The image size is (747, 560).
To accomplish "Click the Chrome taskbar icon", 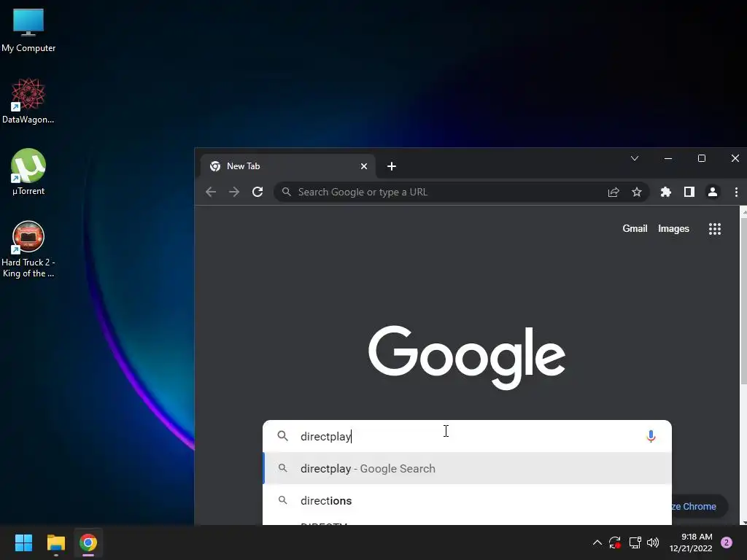I will point(88,542).
